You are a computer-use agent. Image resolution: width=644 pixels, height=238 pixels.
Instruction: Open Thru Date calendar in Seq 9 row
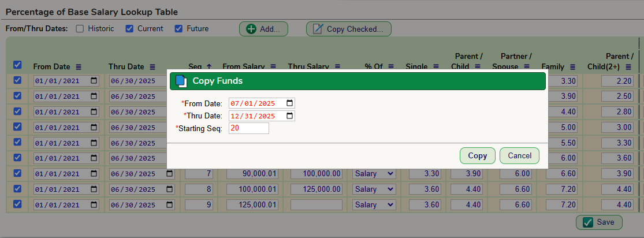point(170,204)
